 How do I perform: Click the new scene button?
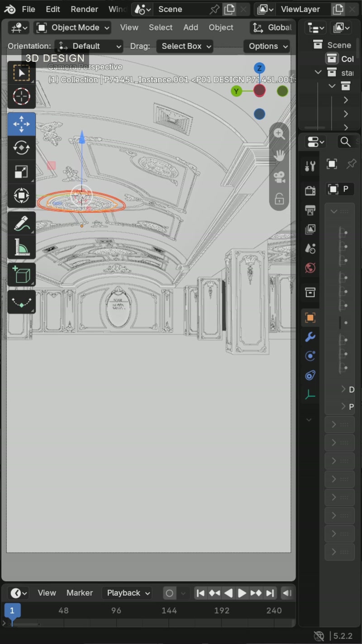pos(229,9)
